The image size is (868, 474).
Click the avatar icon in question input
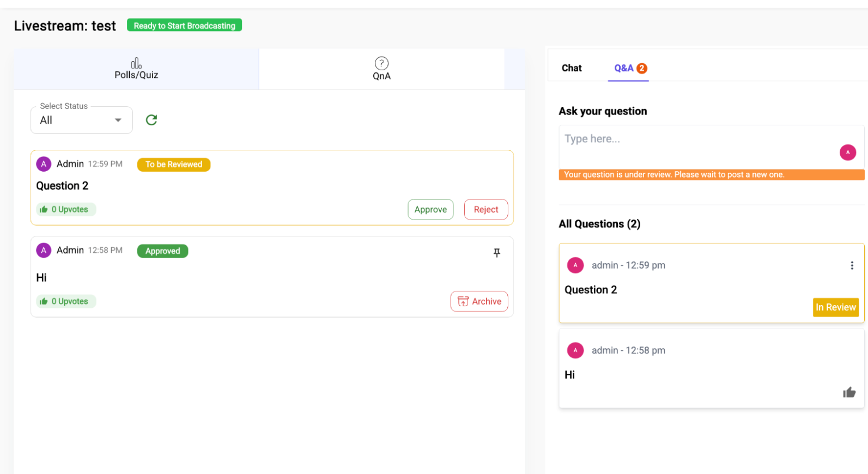point(847,153)
